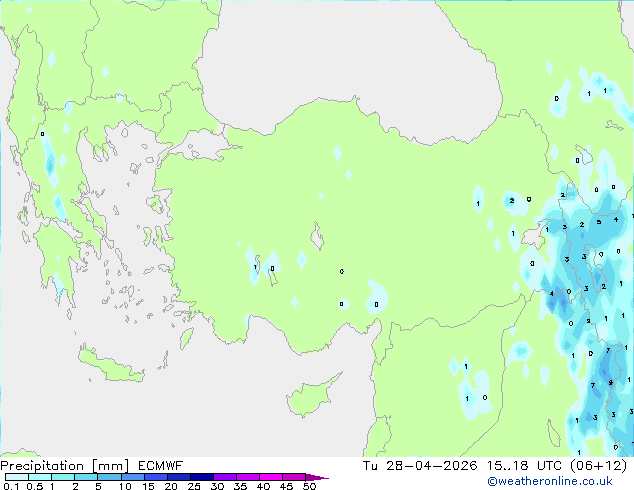This screenshot has width=634, height=490.
Task: Click the 'Precipitation' title word
Action: click(x=42, y=466)
